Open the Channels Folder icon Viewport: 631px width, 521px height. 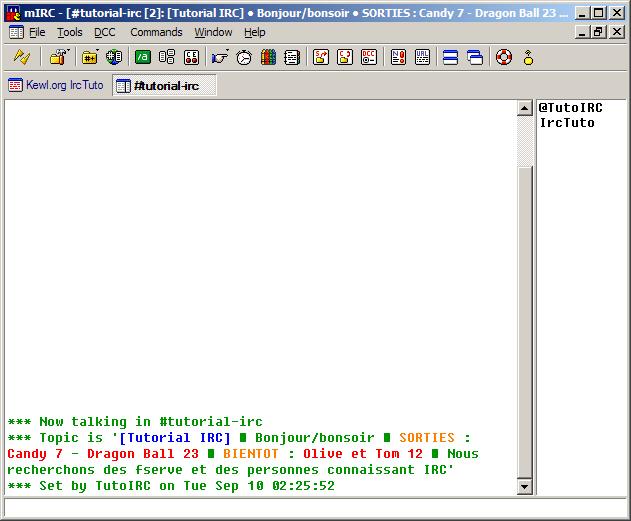(x=90, y=57)
